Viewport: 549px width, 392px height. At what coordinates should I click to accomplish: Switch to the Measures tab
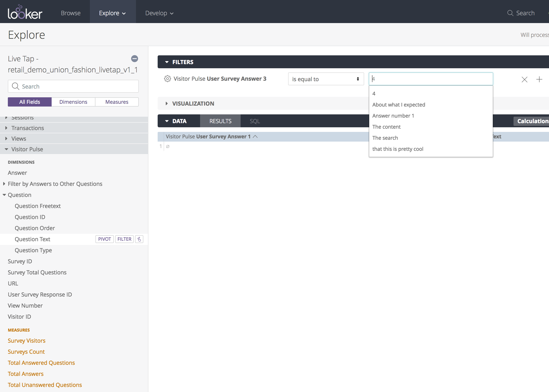(117, 102)
